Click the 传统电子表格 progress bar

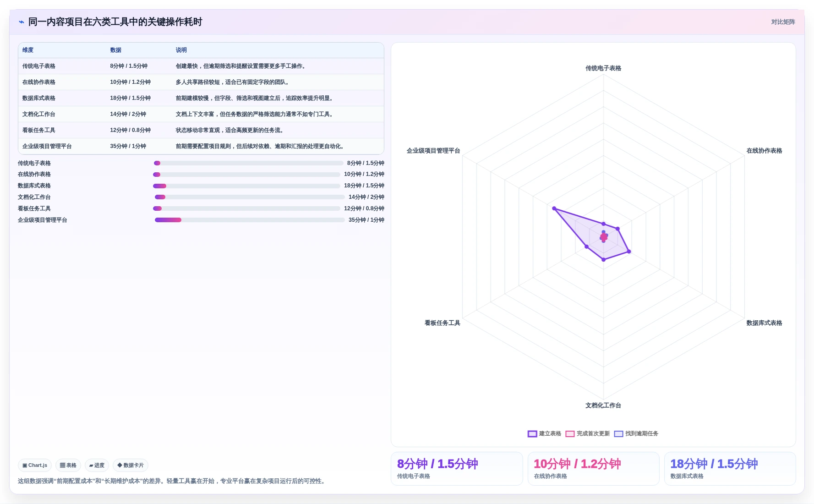(249, 163)
